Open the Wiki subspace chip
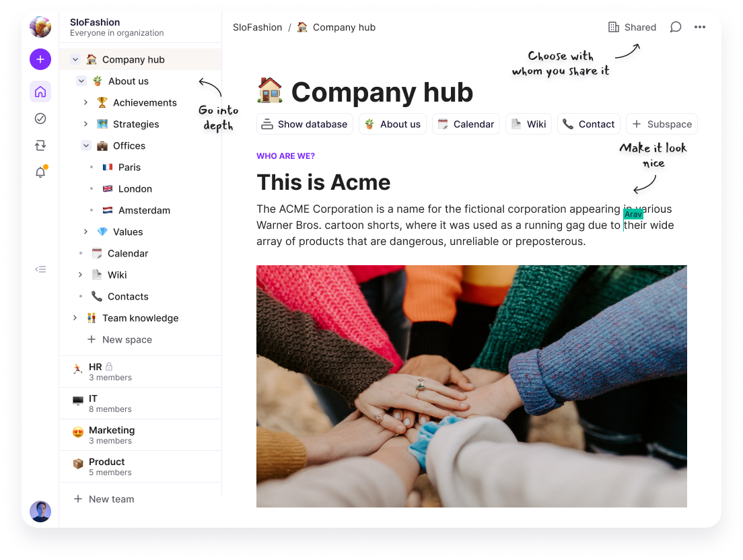This screenshot has width=743, height=560. coord(528,124)
